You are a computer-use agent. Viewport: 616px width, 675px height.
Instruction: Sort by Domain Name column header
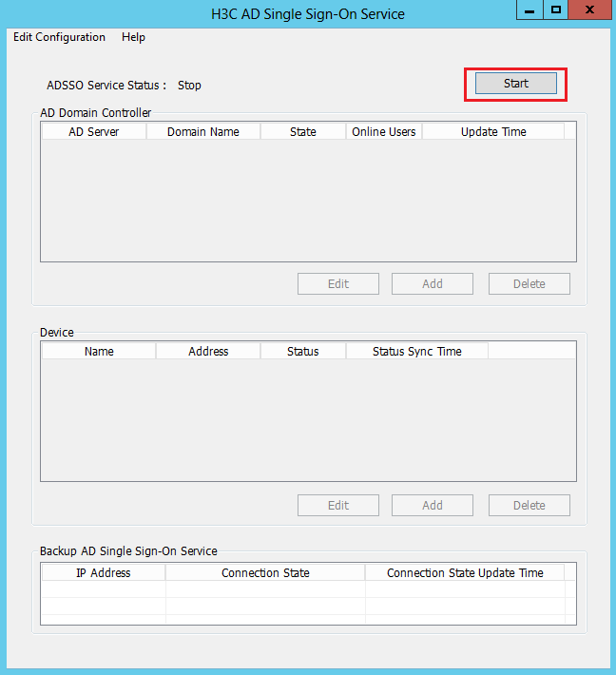[203, 132]
